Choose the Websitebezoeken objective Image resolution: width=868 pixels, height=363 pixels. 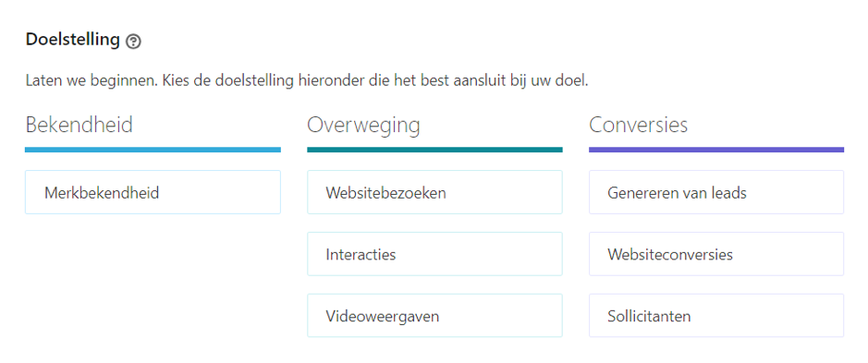point(434,192)
